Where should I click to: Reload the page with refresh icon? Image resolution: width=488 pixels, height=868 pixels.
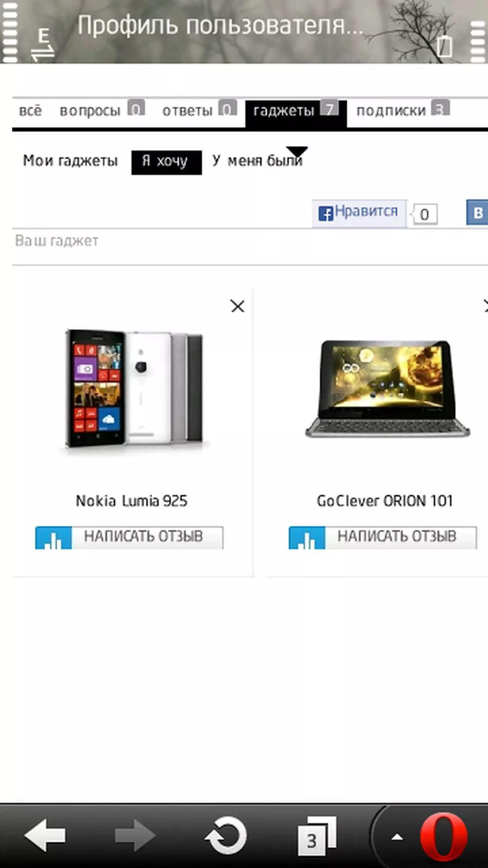click(226, 836)
